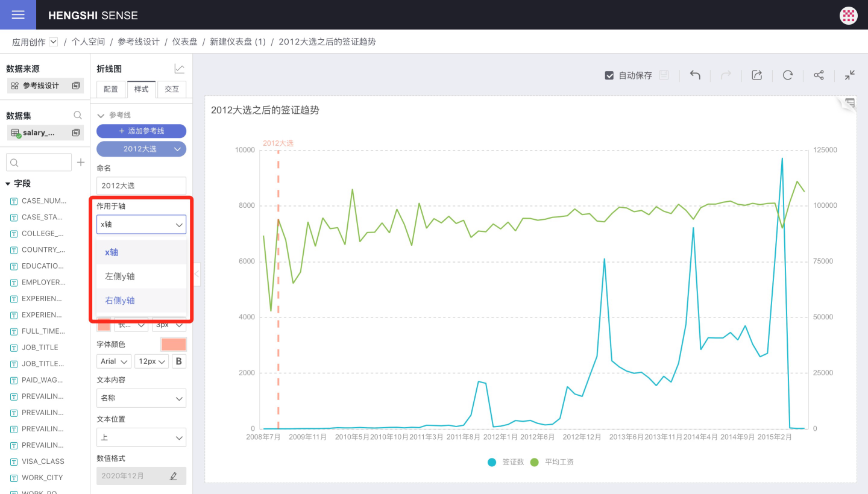Viewport: 868px width, 494px height.
Task: Switch to the 交互 tab
Action: (172, 89)
